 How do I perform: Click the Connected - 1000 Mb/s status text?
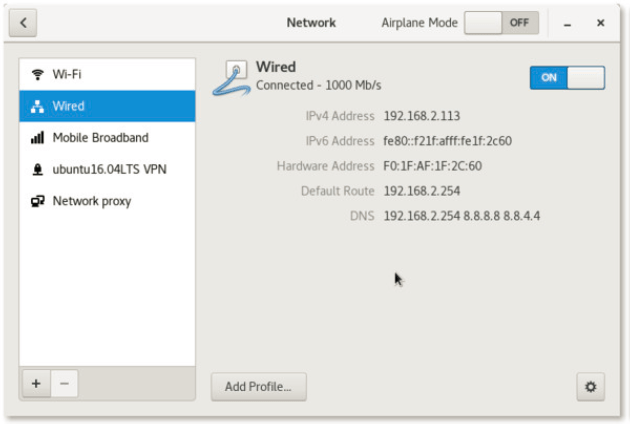click(318, 85)
